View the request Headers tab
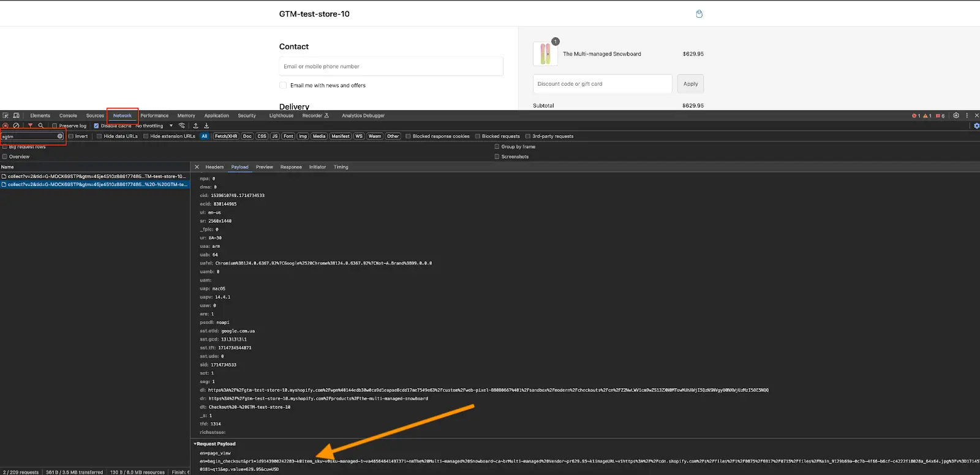The height and width of the screenshot is (475, 980). 214,167
